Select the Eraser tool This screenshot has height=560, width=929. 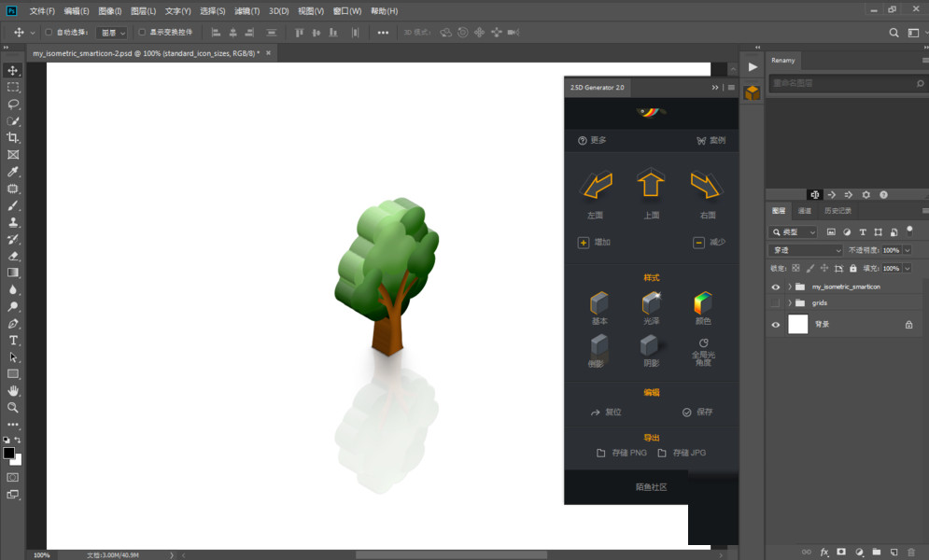(12, 257)
